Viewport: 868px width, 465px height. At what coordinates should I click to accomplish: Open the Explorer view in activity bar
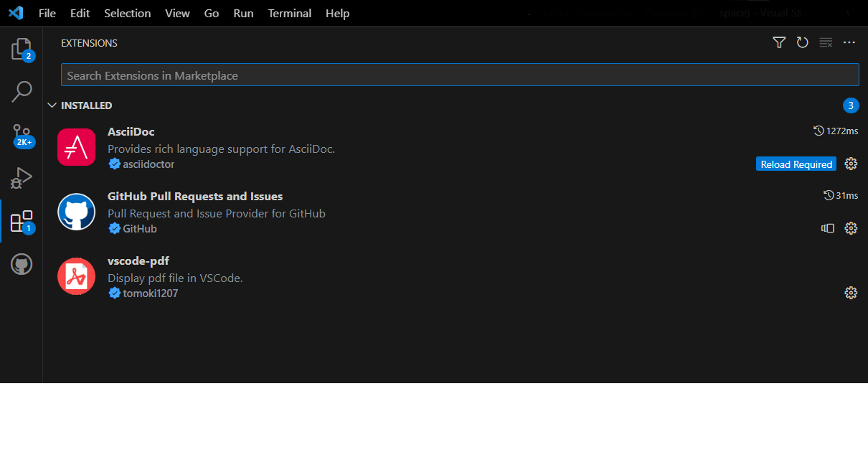pyautogui.click(x=22, y=50)
